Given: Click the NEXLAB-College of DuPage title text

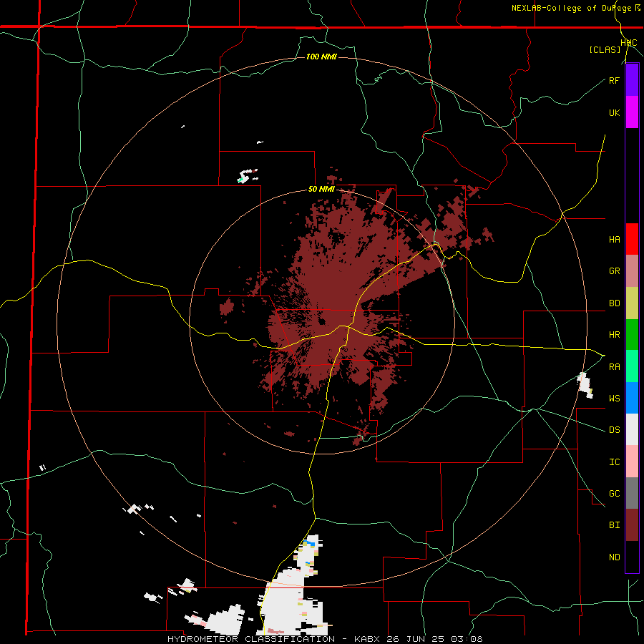Looking at the screenshot, I should [572, 8].
